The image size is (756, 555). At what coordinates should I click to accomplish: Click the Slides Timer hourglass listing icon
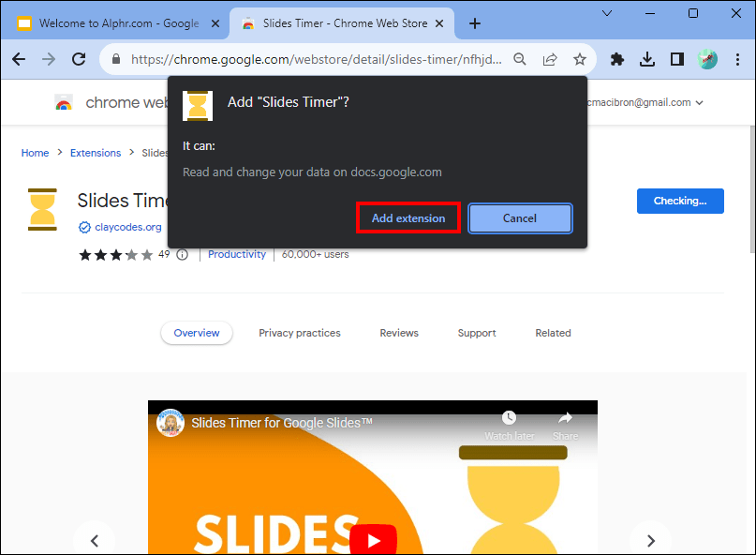pyautogui.click(x=42, y=209)
